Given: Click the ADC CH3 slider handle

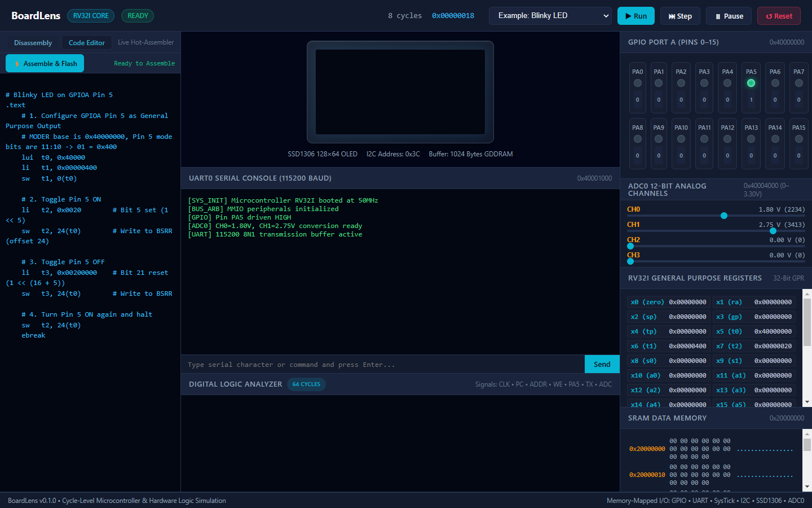Looking at the screenshot, I should (630, 261).
